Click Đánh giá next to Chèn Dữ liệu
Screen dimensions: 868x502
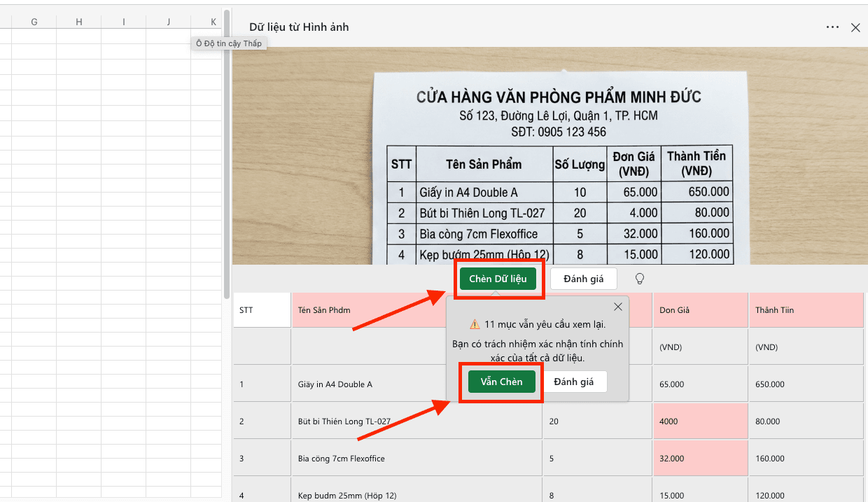pos(583,278)
